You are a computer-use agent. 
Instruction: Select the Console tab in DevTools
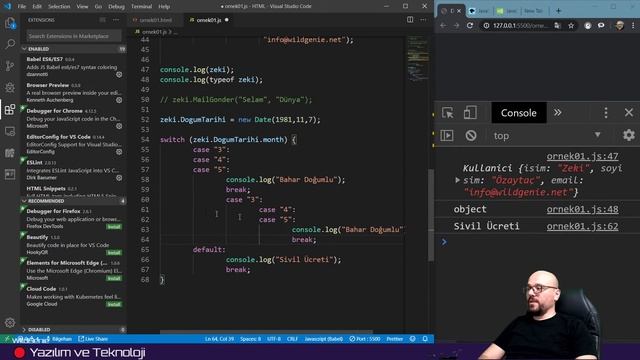(519, 113)
